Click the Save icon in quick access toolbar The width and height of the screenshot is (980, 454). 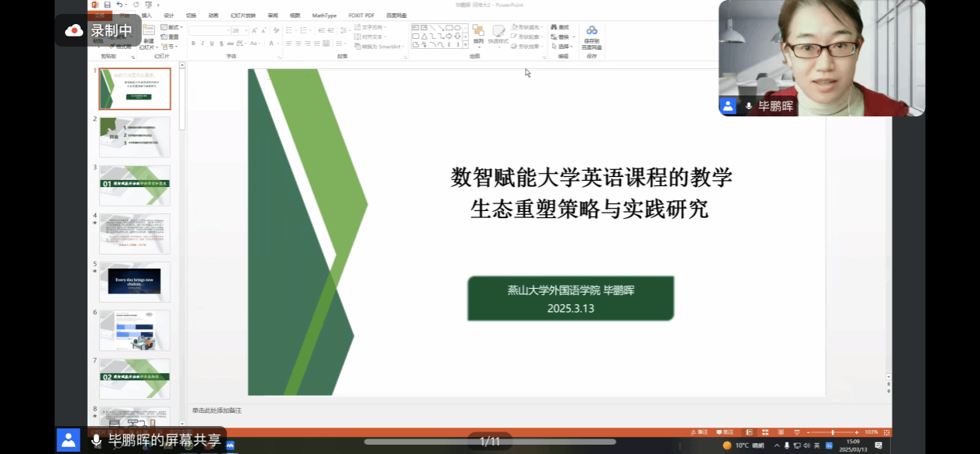pos(106,5)
